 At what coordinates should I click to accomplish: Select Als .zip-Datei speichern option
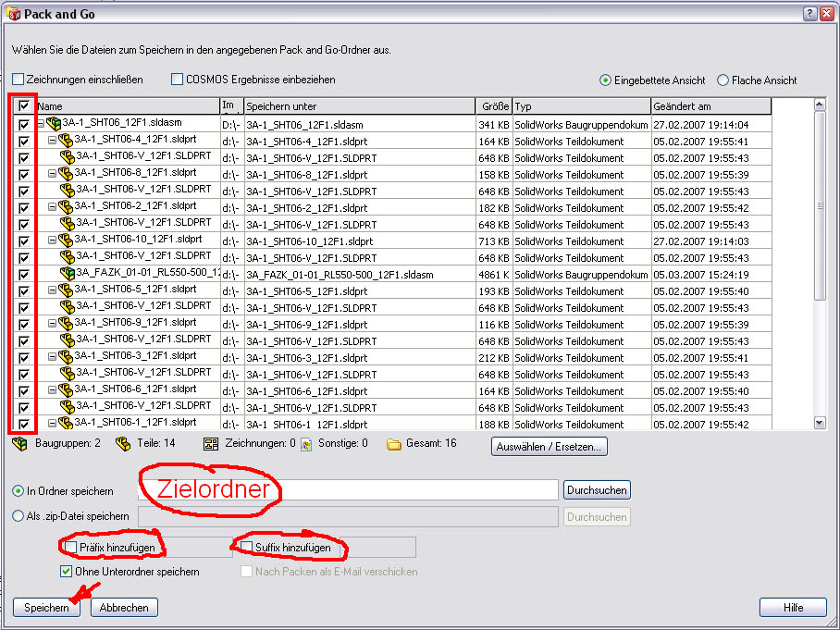[x=19, y=516]
